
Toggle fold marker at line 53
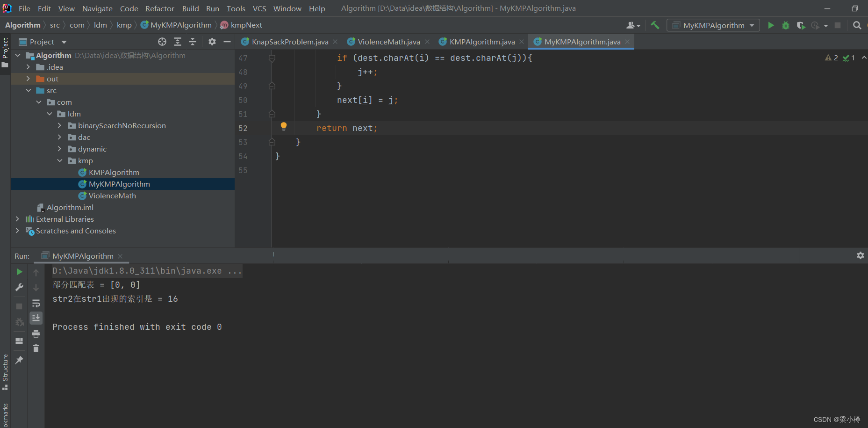pyautogui.click(x=272, y=142)
